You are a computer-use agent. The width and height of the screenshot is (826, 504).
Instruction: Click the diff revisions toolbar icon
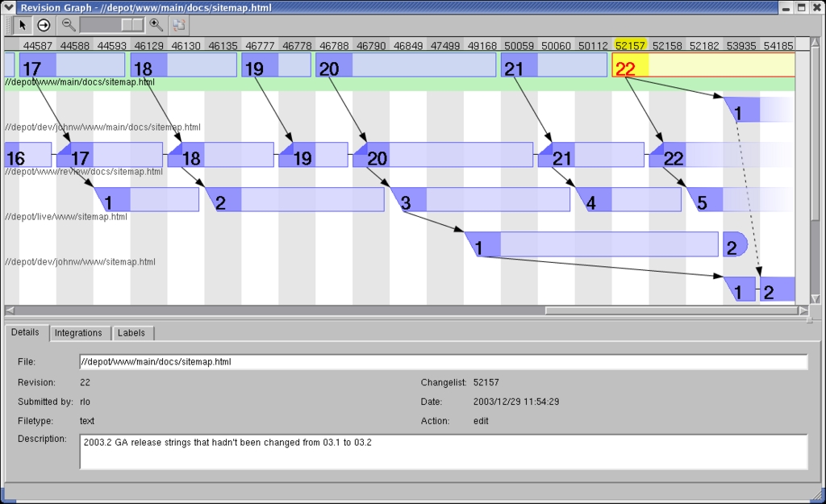[x=177, y=25]
